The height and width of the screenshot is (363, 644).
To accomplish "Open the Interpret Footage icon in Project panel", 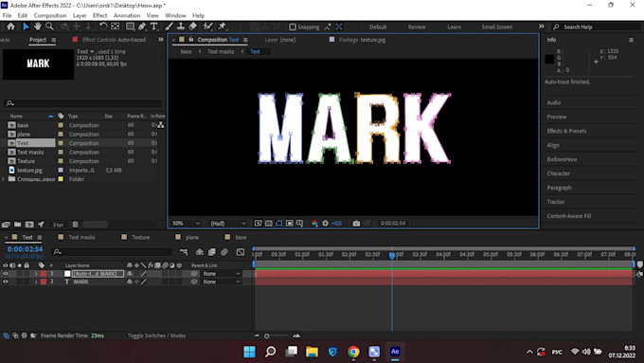I will tap(6, 225).
